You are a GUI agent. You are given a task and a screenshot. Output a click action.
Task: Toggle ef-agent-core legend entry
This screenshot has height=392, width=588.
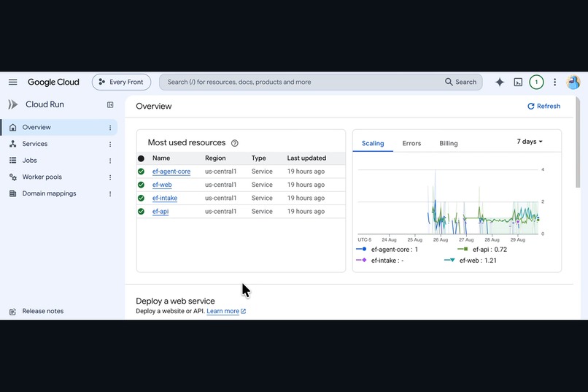tap(387, 250)
